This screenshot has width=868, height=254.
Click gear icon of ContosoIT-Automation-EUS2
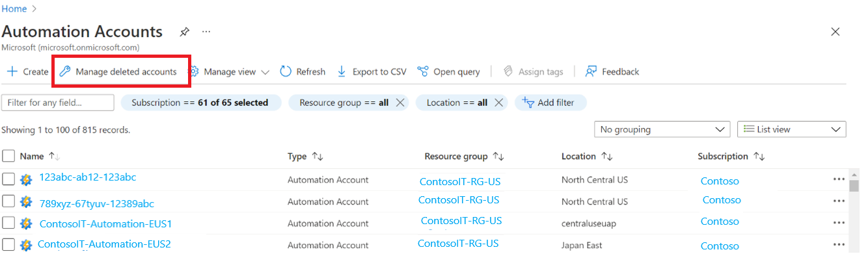pos(26,246)
